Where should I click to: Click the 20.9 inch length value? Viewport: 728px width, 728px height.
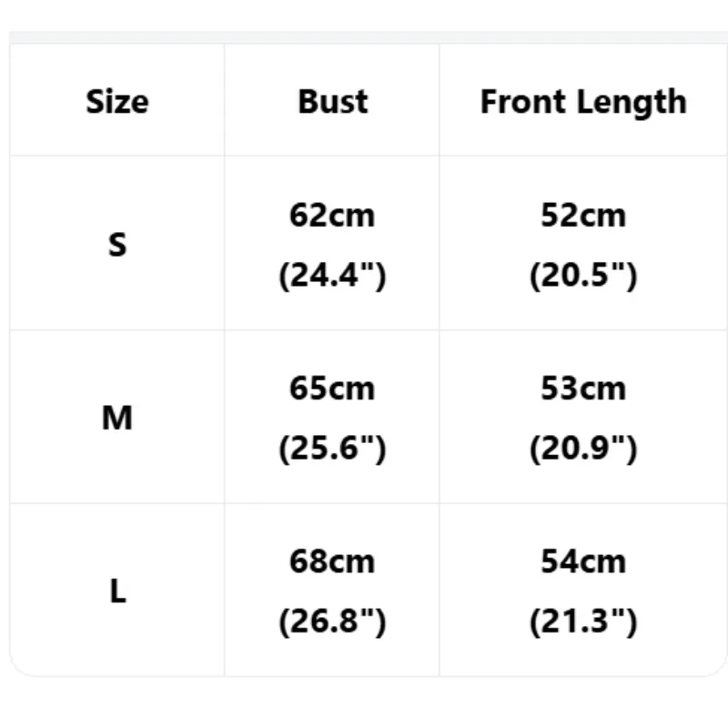click(x=583, y=449)
